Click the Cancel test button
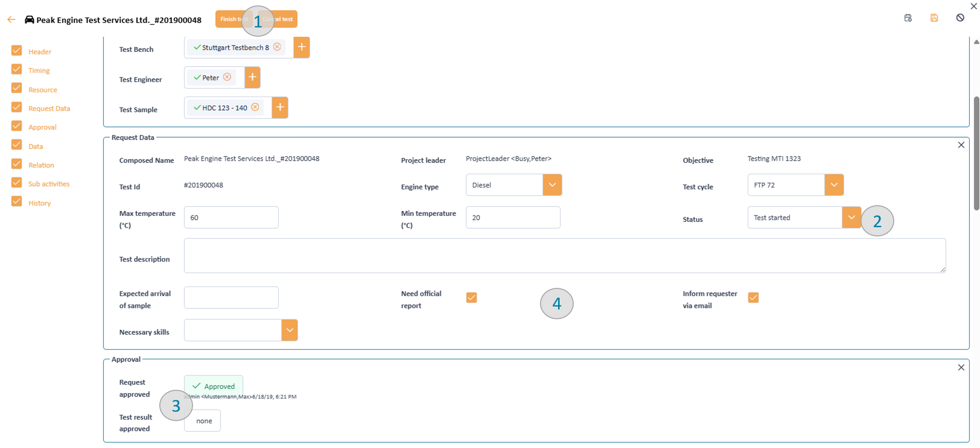This screenshot has width=980, height=448. [277, 19]
